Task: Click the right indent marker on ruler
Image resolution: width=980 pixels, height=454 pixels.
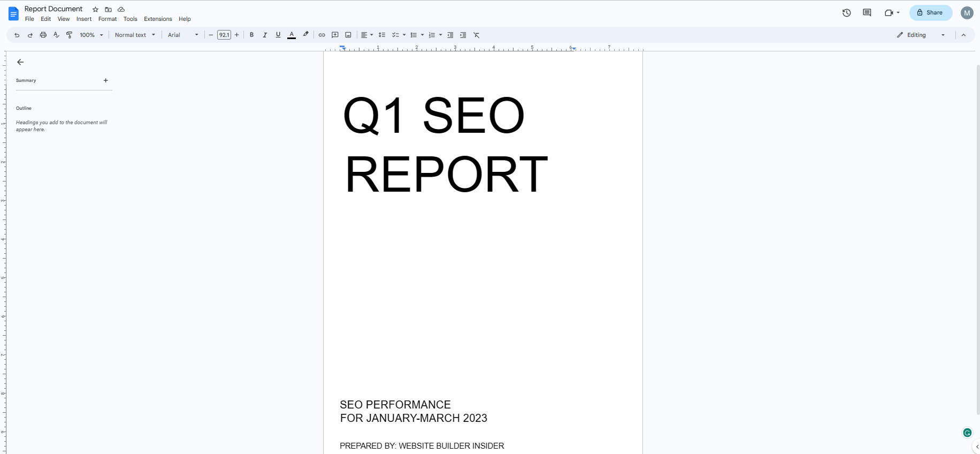Action: [573, 48]
